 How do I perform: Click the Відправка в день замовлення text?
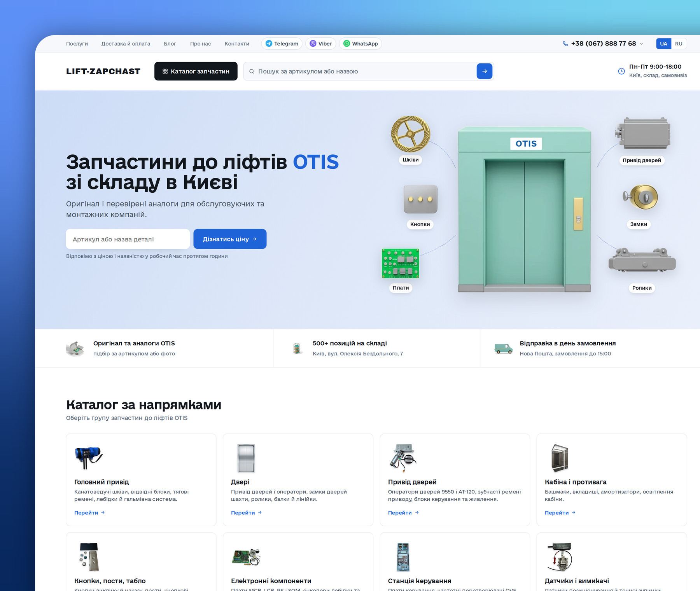point(568,343)
